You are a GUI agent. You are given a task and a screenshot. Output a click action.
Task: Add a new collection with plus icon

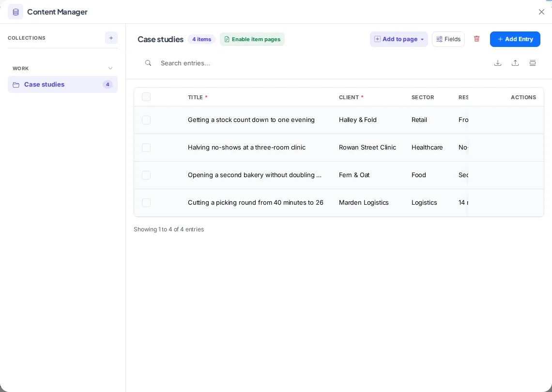click(111, 38)
